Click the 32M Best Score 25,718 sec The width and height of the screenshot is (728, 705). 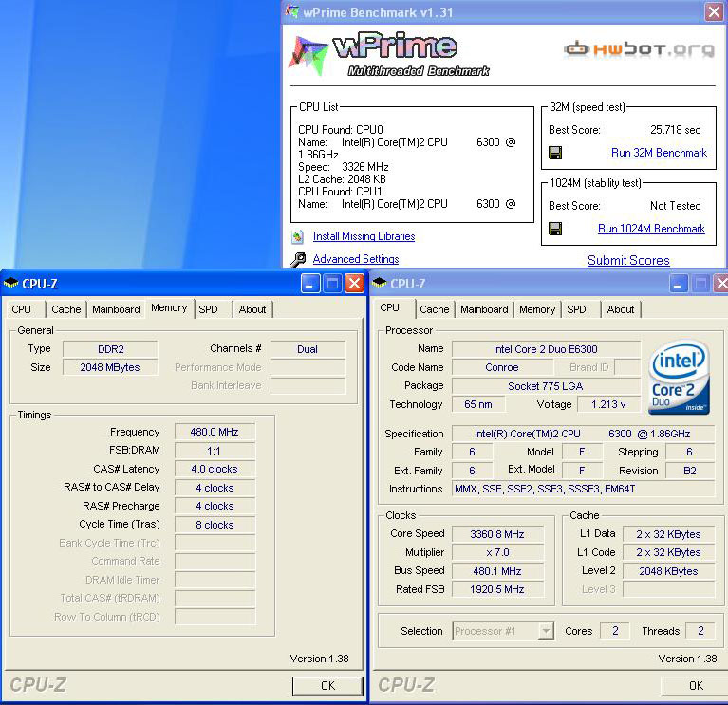675,130
